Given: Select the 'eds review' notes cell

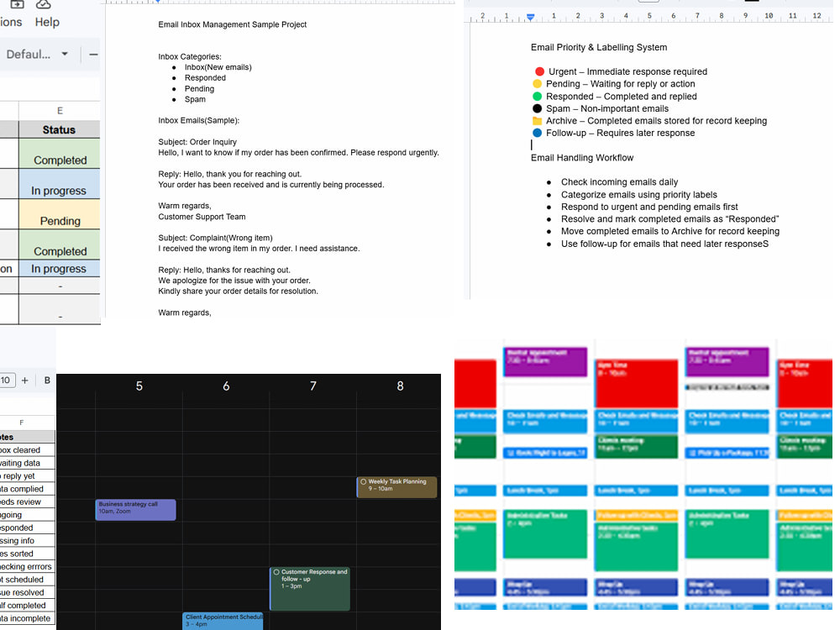Looking at the screenshot, I should point(27,502).
